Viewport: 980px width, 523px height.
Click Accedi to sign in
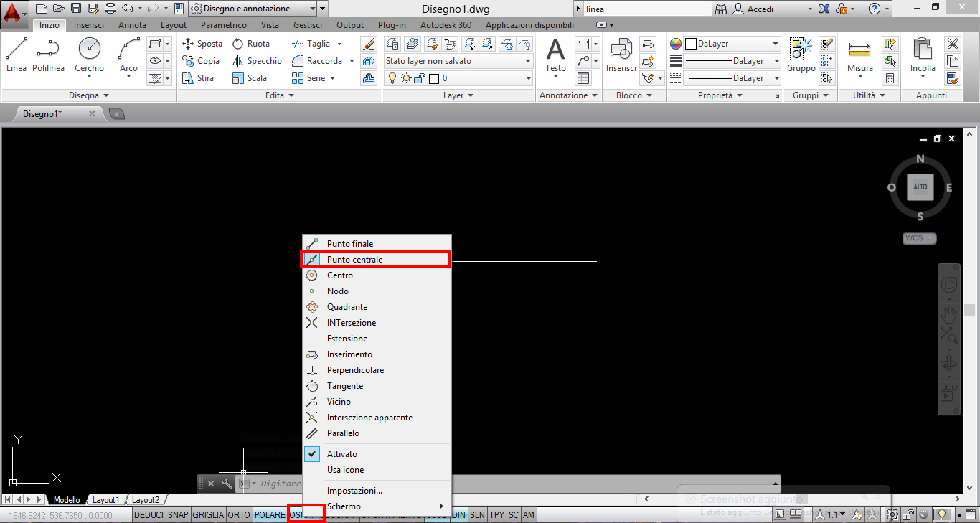tap(760, 9)
